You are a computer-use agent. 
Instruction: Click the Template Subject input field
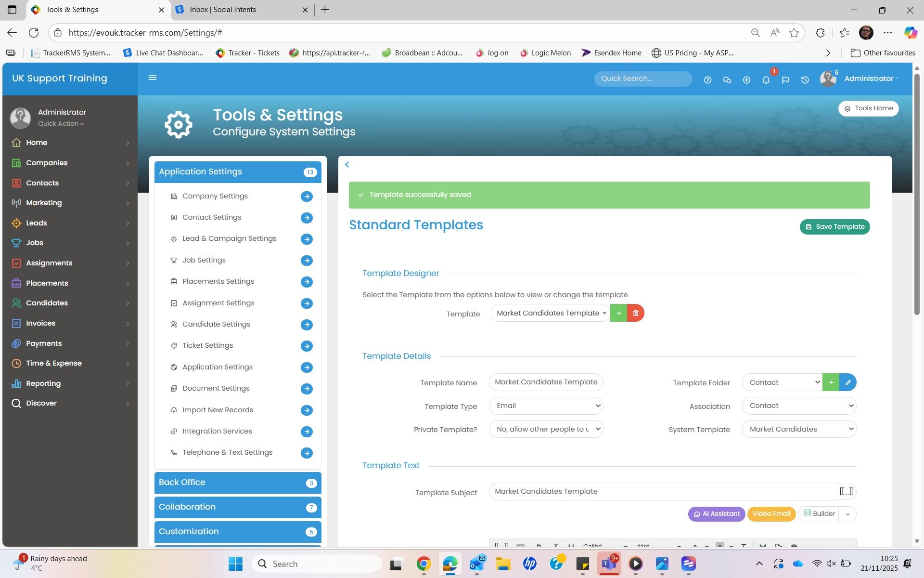coord(663,491)
